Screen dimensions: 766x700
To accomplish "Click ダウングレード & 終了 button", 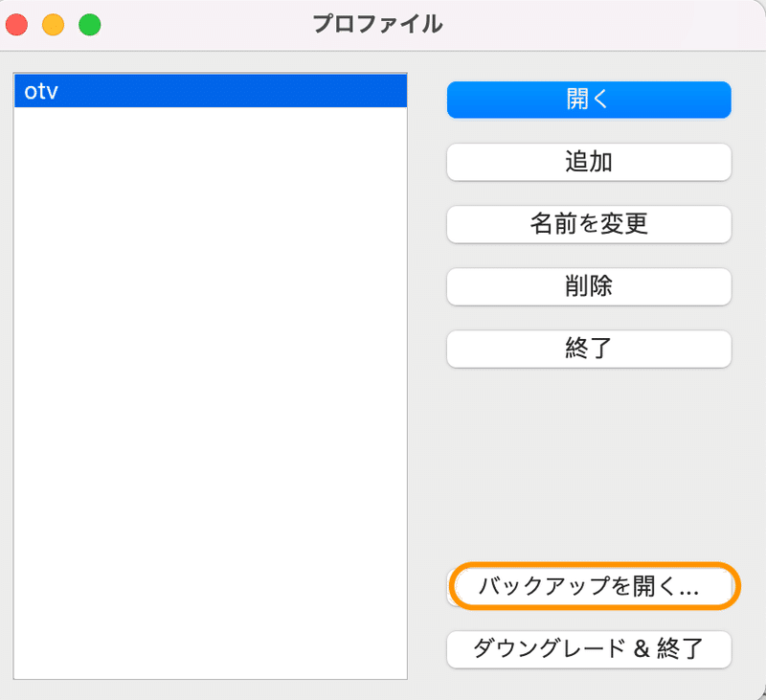I will 589,649.
